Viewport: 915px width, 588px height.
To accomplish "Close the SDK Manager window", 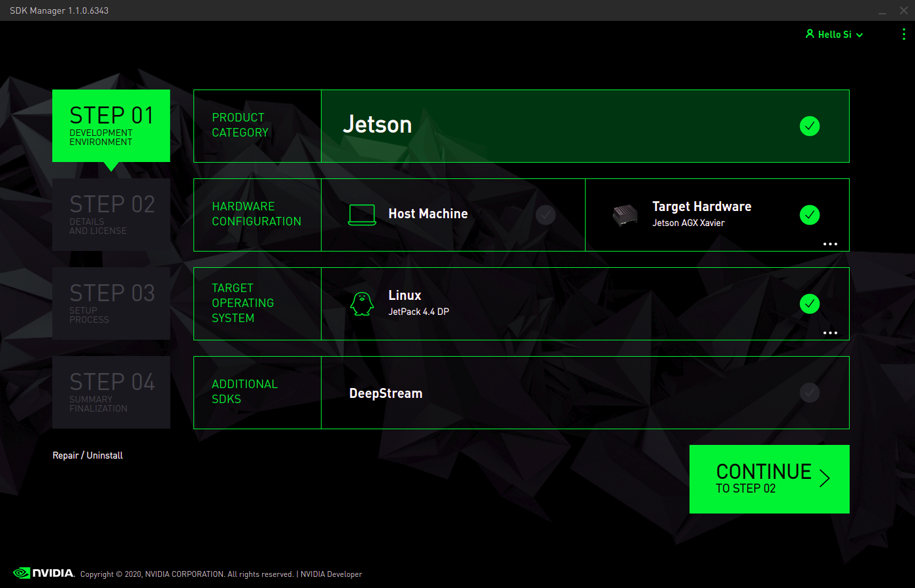I will coord(904,10).
